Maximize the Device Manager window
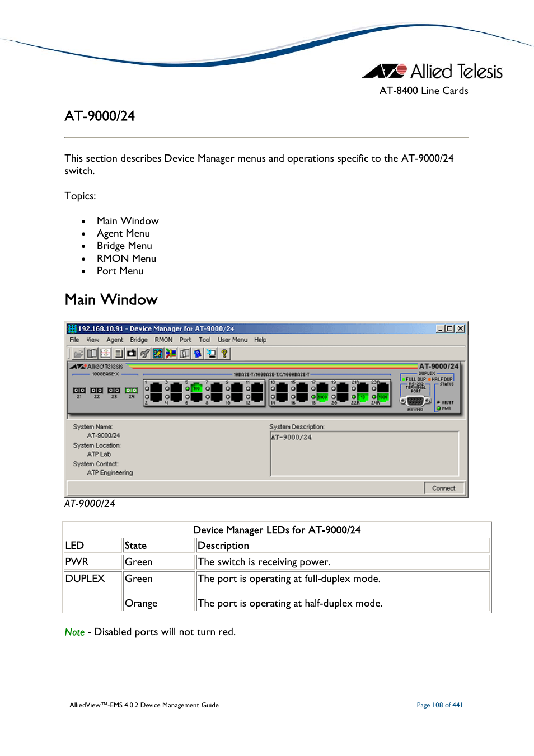The width and height of the screenshot is (534, 756). (450, 328)
